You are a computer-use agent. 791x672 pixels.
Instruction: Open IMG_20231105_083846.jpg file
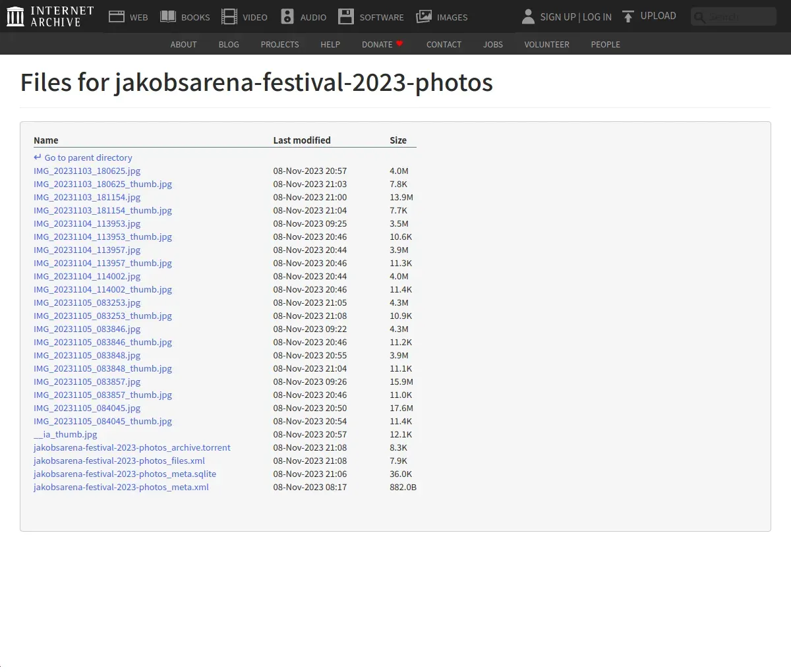coord(87,329)
